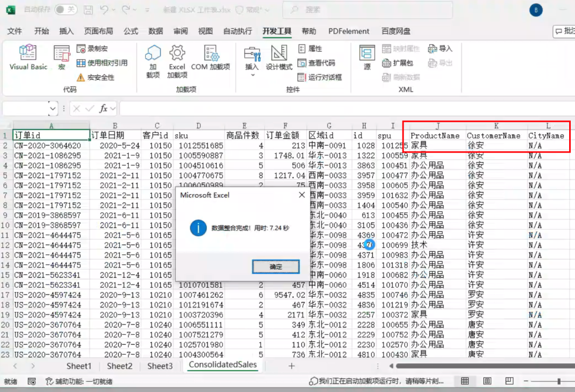Click the Redo arrow
The height and width of the screenshot is (392, 575).
(126, 10)
